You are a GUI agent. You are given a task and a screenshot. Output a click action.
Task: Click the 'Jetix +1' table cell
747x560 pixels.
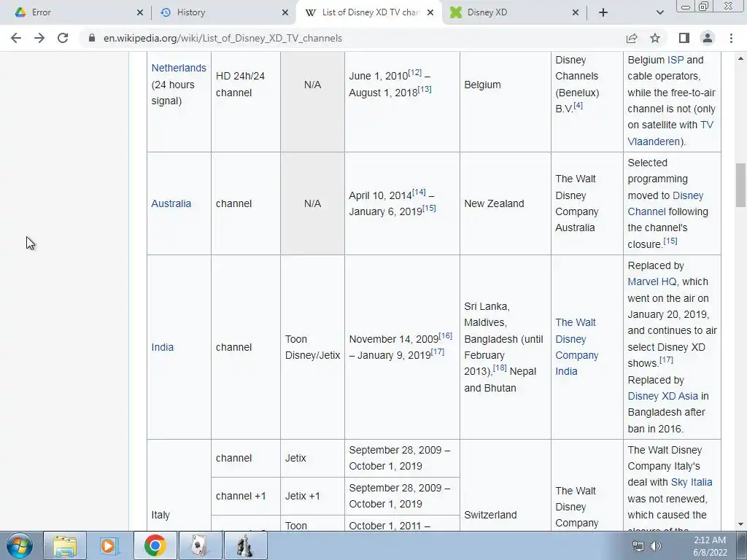(312, 496)
